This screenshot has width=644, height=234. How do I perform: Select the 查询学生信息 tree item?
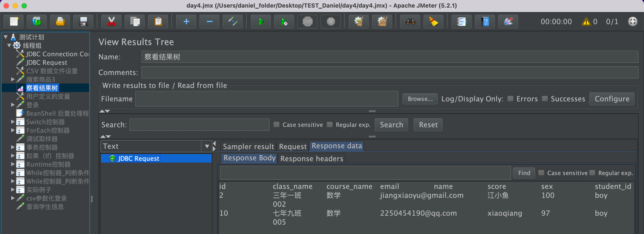[45, 207]
